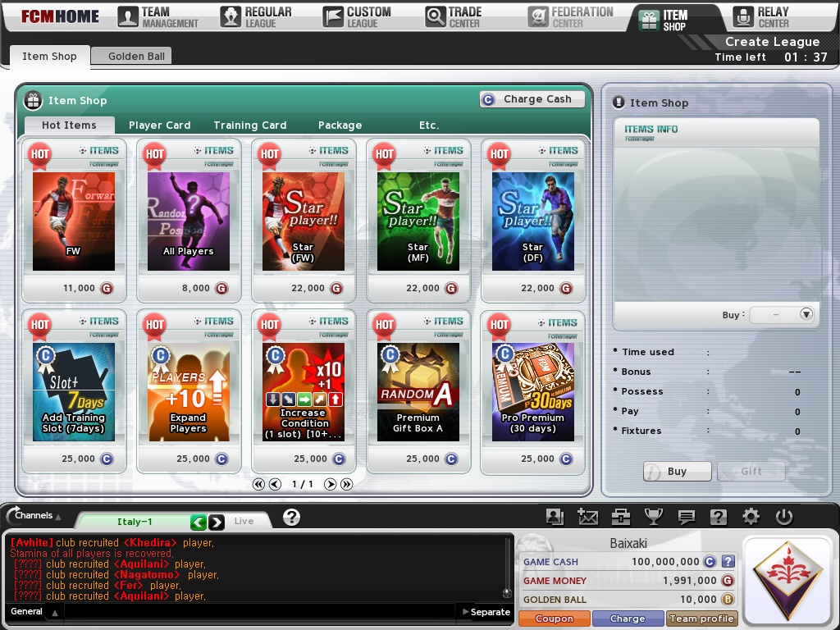Open the briefcase inventory icon
Image resolution: width=840 pixels, height=630 pixels.
pyautogui.click(x=620, y=518)
